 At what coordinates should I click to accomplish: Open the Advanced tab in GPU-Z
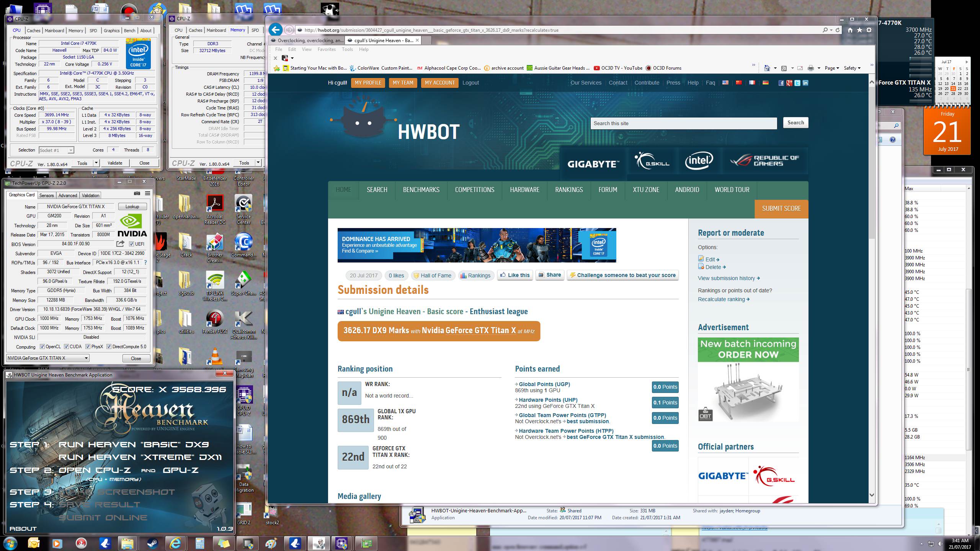click(68, 195)
